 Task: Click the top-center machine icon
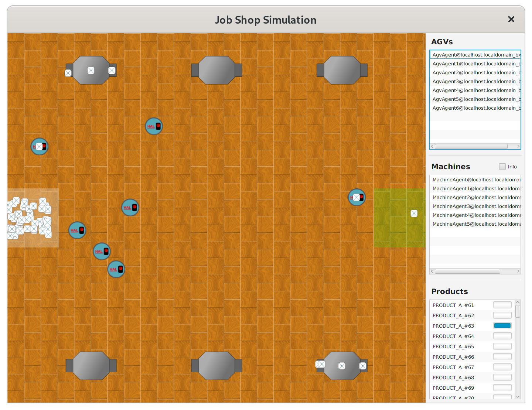pos(216,70)
